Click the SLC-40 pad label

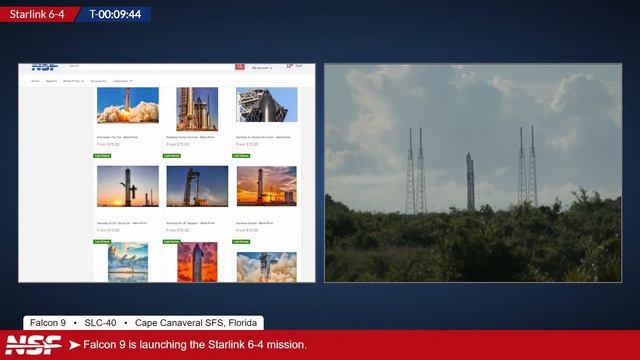click(x=100, y=323)
